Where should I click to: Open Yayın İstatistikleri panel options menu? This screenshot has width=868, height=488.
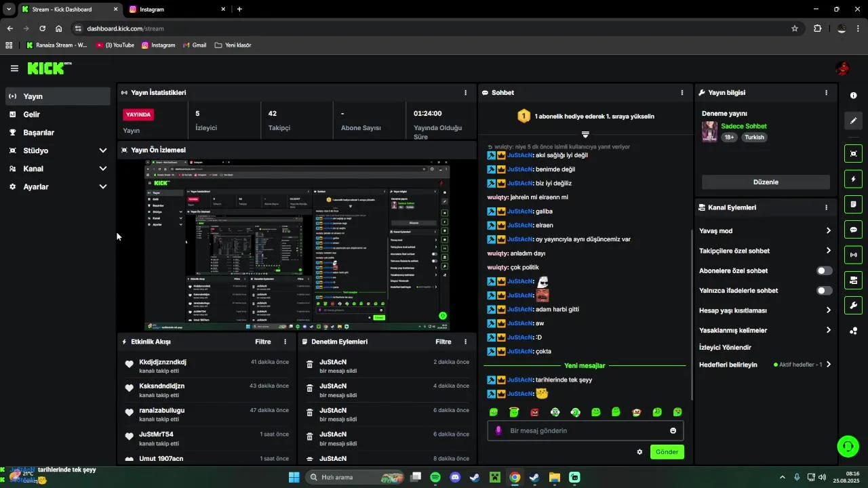coord(465,93)
